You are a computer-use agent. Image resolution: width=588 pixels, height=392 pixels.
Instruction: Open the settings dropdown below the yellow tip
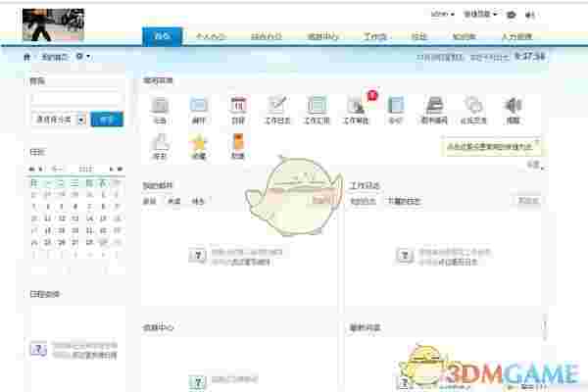pos(535,165)
